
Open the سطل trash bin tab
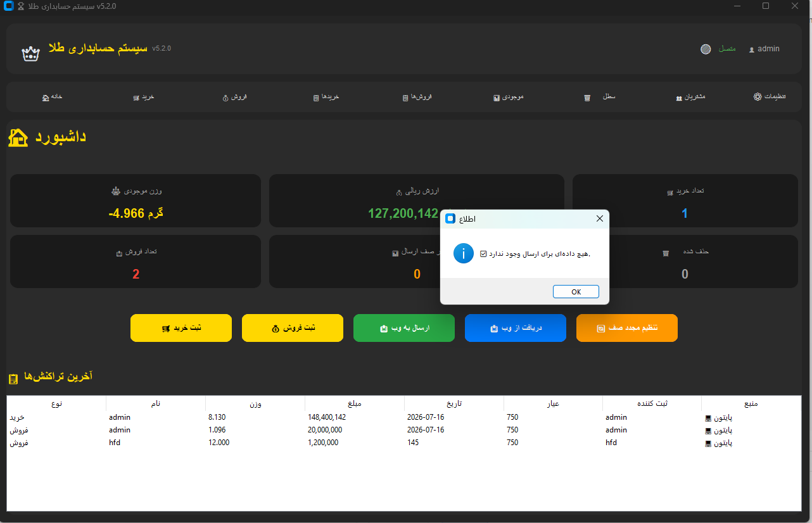tap(599, 97)
